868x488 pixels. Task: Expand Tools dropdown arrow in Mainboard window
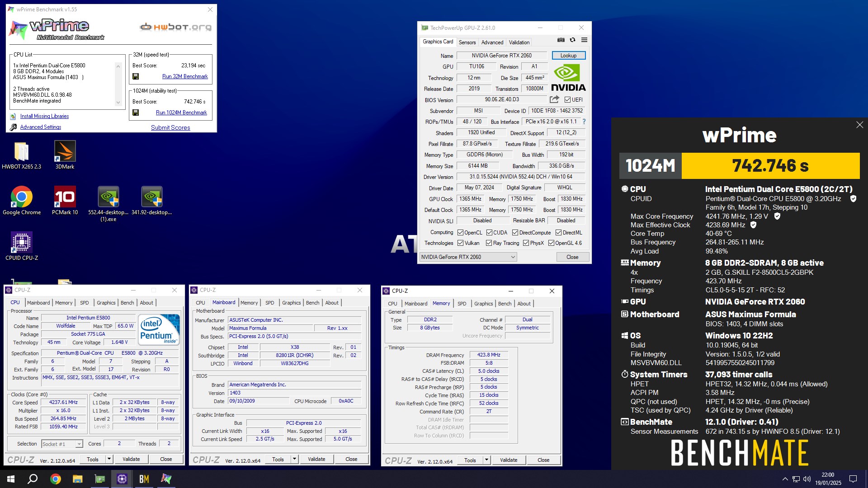coord(294,459)
